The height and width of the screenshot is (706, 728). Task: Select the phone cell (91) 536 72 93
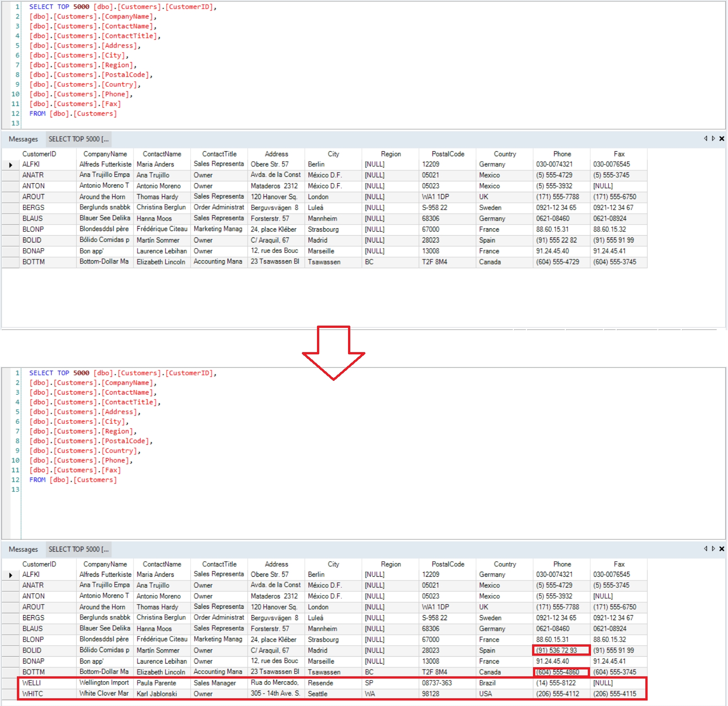click(x=557, y=650)
